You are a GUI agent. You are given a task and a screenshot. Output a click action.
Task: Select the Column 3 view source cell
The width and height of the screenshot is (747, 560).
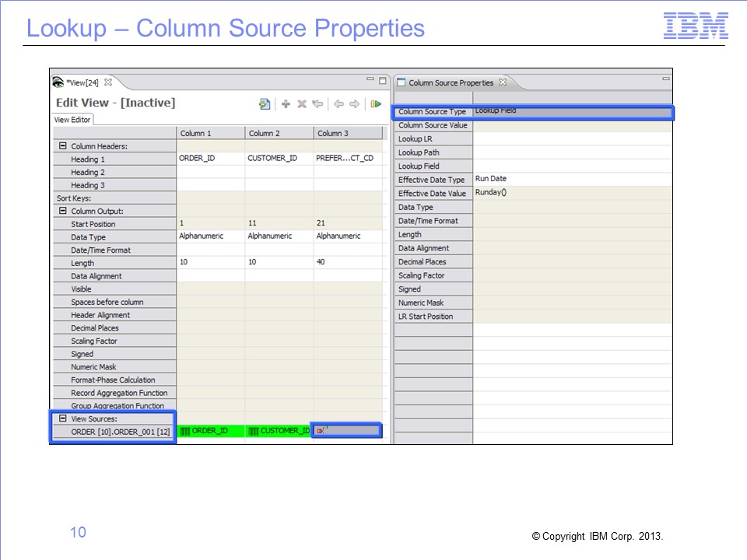347,430
